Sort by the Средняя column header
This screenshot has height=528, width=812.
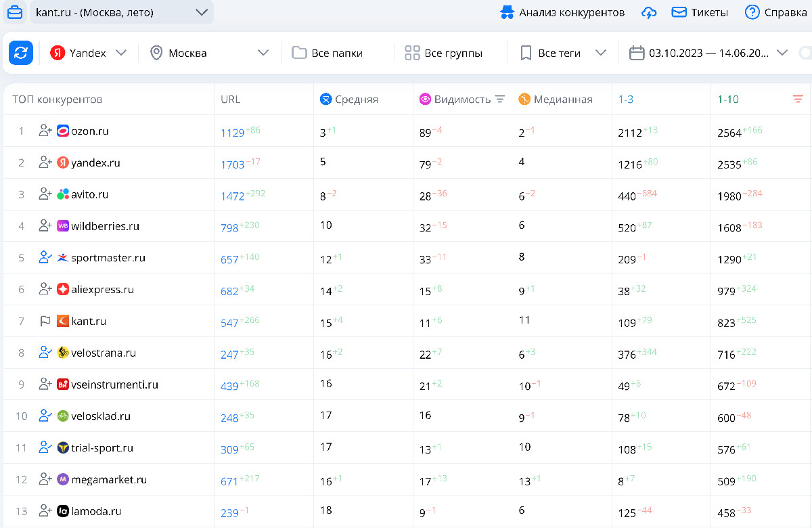pos(349,100)
